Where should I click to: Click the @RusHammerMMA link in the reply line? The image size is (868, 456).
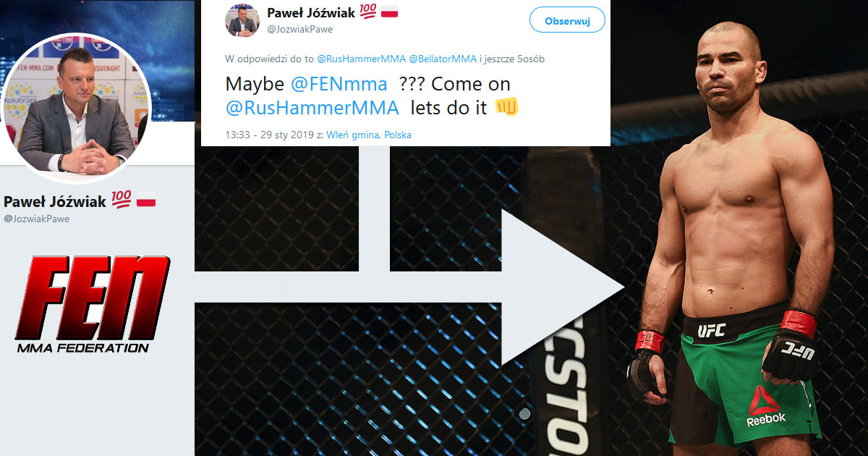point(362,59)
